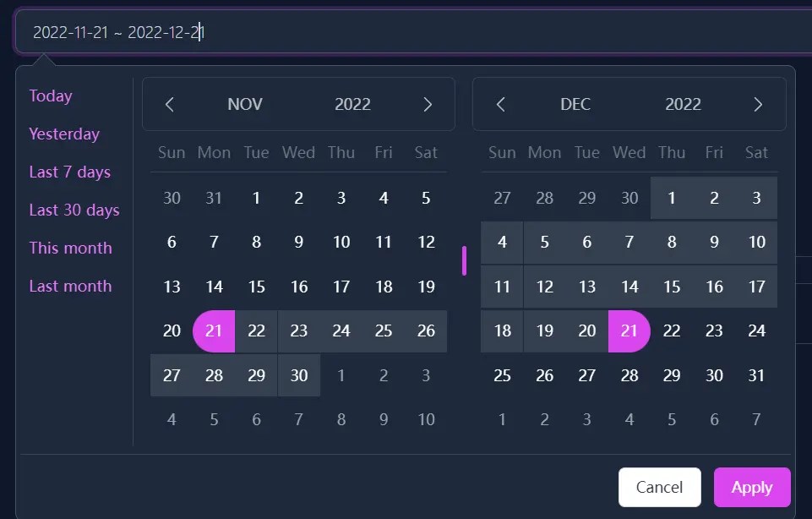Open the NOV month label selector
Viewport: 812px width, 519px height.
pyautogui.click(x=244, y=104)
